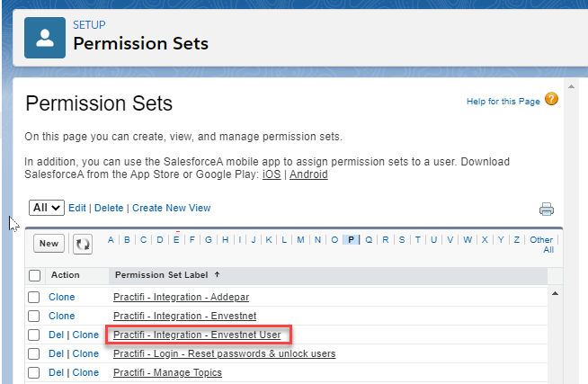Click the refresh list icon button
588x384 pixels.
83,244
